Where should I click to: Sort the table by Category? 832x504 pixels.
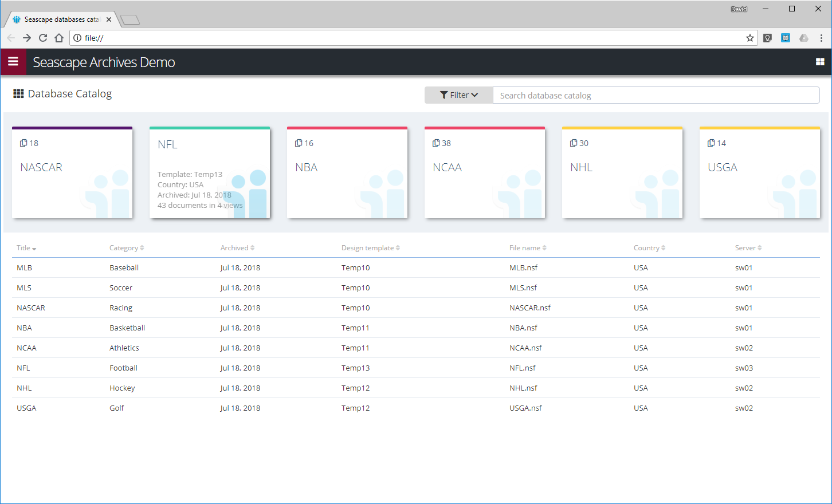127,248
